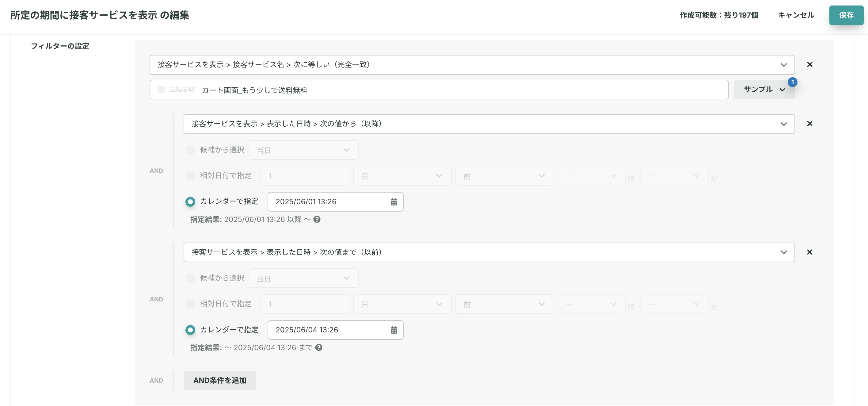
Task: Open calendar picker for 2025/06/01 13:26
Action: tap(394, 202)
